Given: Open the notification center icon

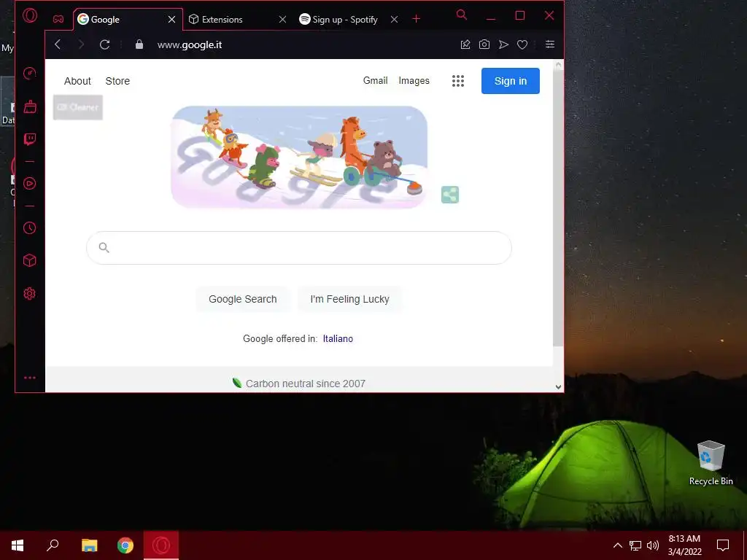Looking at the screenshot, I should (x=723, y=545).
